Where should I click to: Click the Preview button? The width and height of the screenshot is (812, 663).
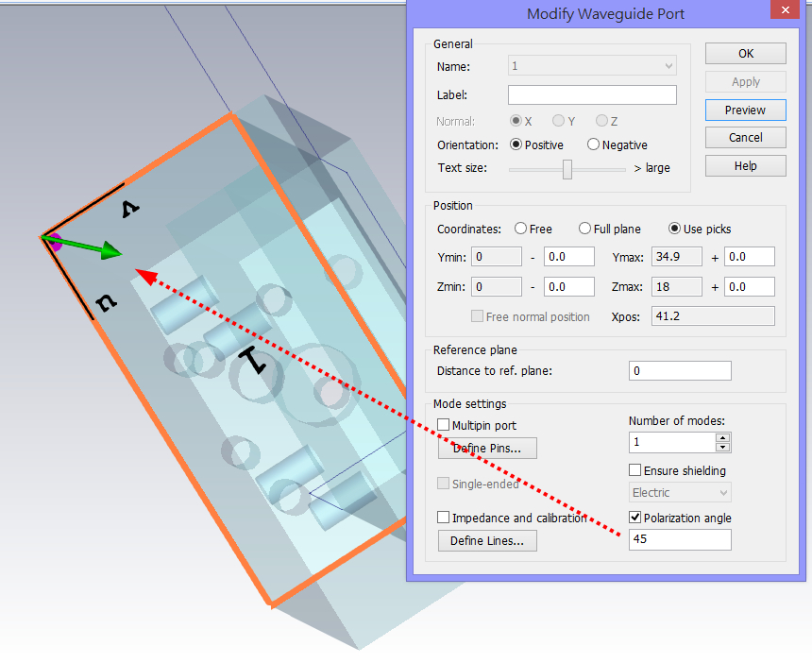click(745, 110)
